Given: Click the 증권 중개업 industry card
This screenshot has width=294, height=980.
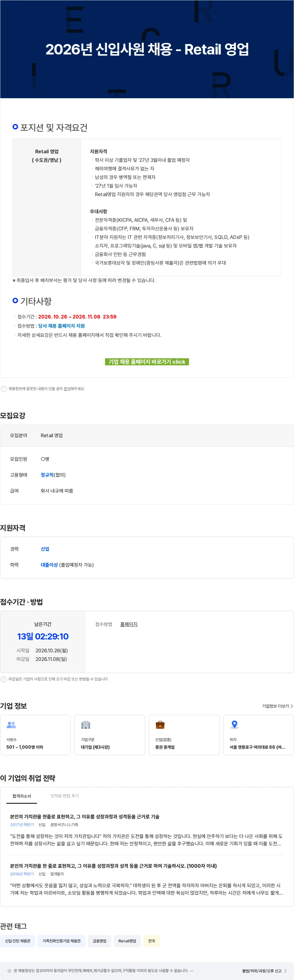Looking at the screenshot, I should click(184, 735).
